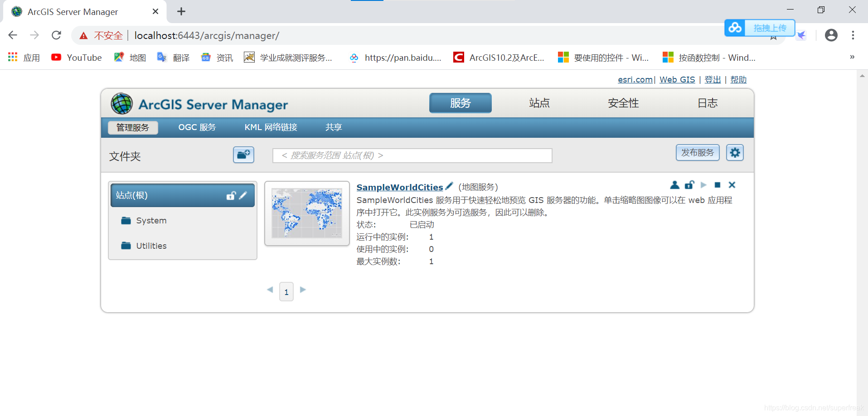868x416 pixels.
Task: Click the 帮助 help link
Action: (x=738, y=79)
